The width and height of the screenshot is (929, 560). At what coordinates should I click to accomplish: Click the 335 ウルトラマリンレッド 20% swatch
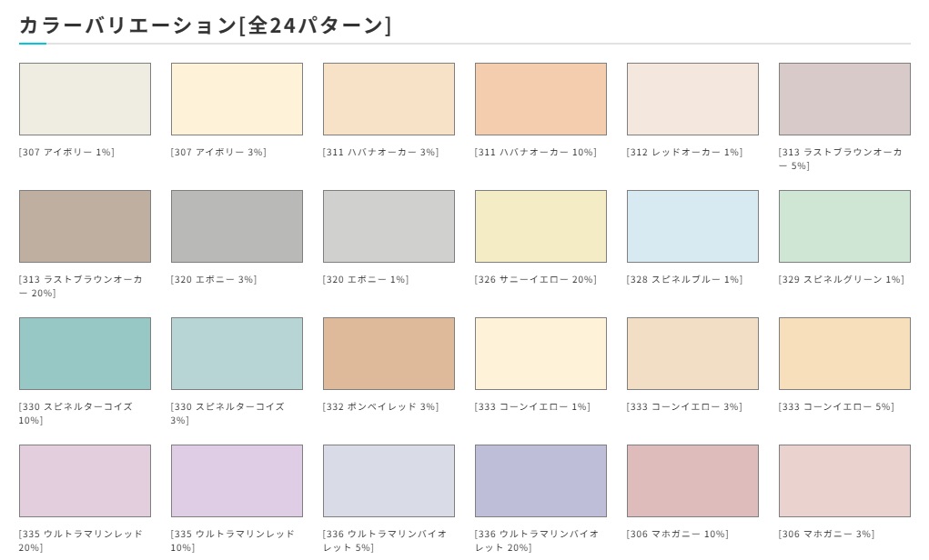(85, 481)
